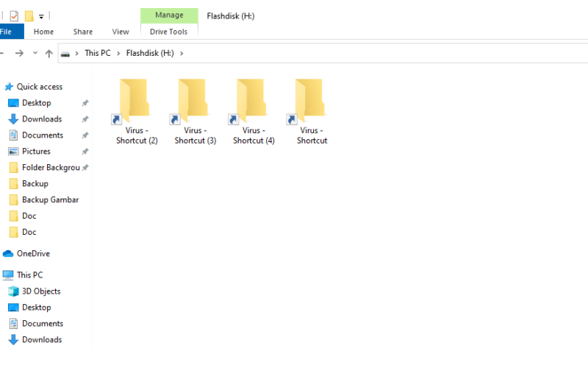Click the pin icon next to Downloads
Screen dimensions: 588x368
(x=85, y=119)
